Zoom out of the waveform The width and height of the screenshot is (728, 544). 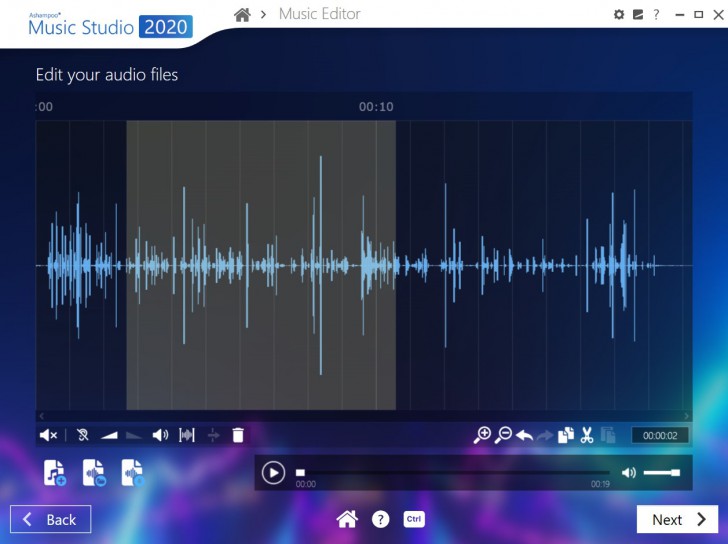(503, 435)
